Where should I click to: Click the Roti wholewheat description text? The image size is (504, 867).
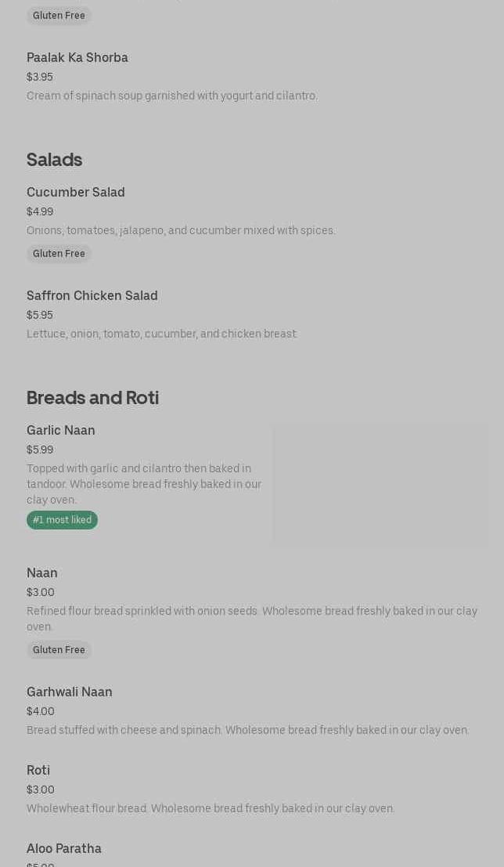(211, 809)
